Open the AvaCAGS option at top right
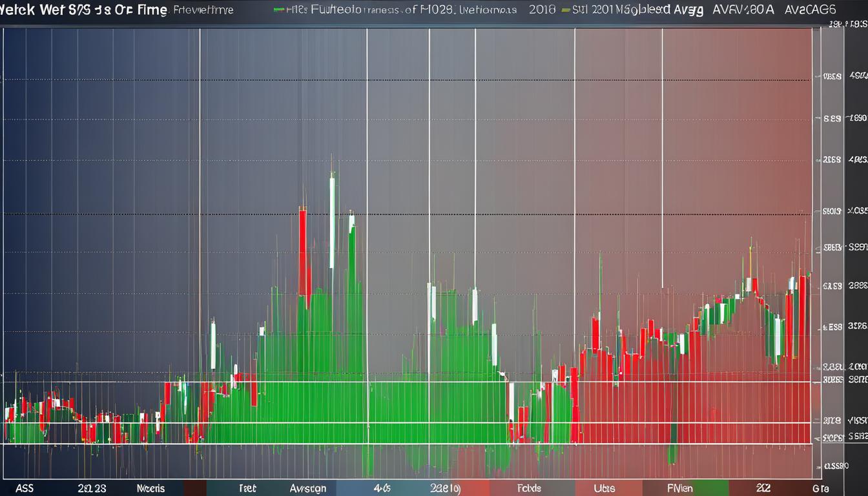The image size is (868, 496). 810,10
